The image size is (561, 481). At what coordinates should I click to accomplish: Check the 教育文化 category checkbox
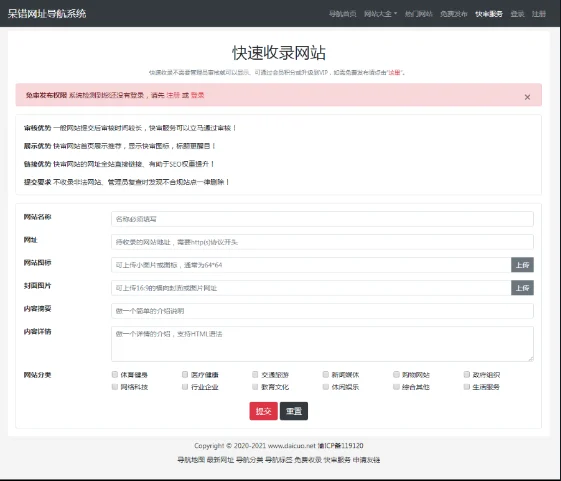click(x=255, y=387)
